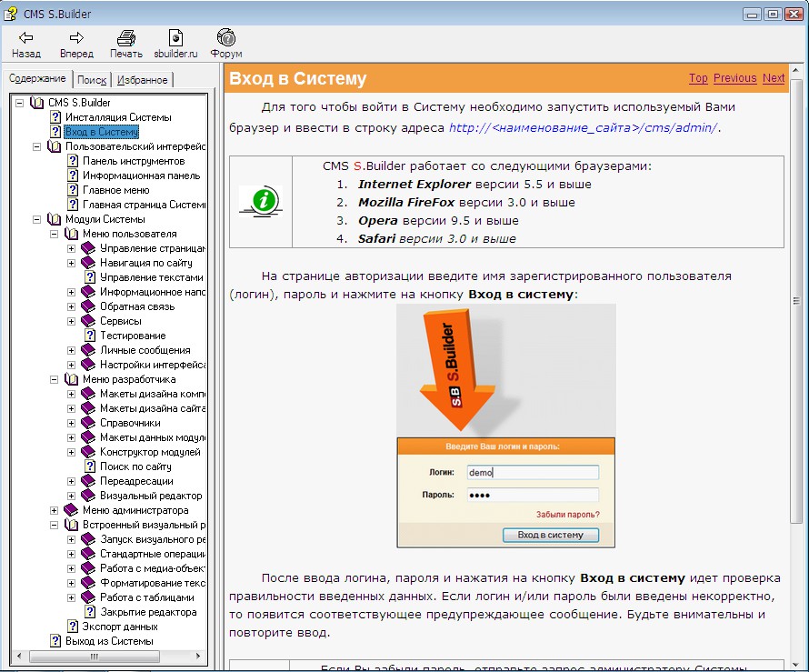The height and width of the screenshot is (672, 809).
Task: Click the page icon beside Главное меню
Action: [x=73, y=190]
